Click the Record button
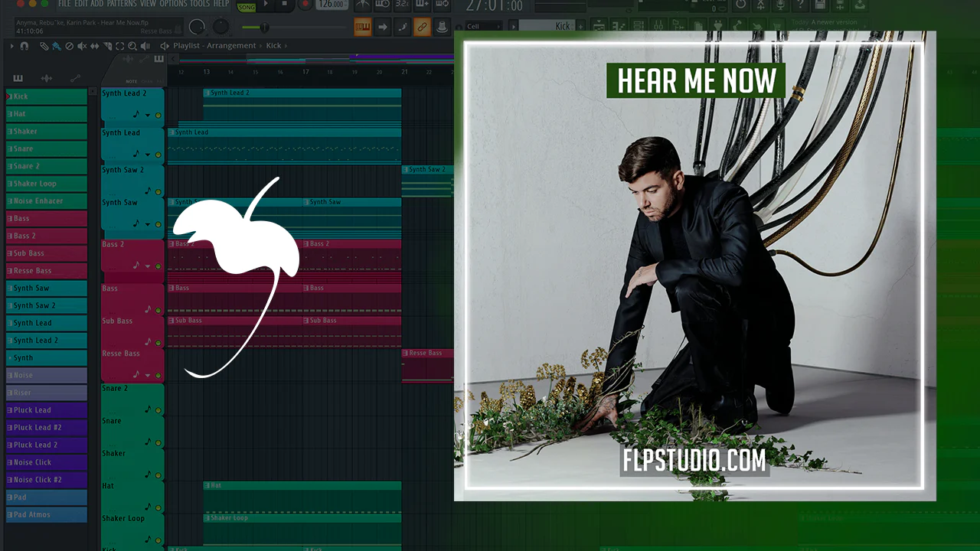Image resolution: width=980 pixels, height=551 pixels. [305, 4]
